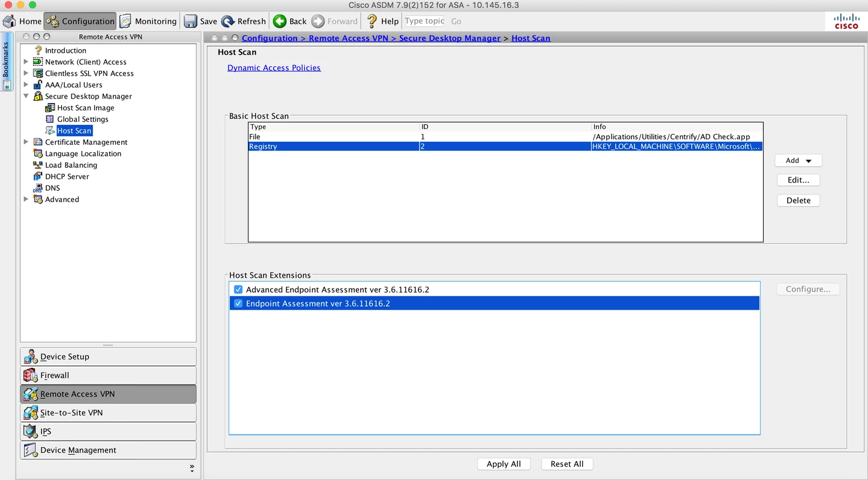Open the Dynamic Access Policies link
This screenshot has height=480, width=868.
pyautogui.click(x=274, y=68)
